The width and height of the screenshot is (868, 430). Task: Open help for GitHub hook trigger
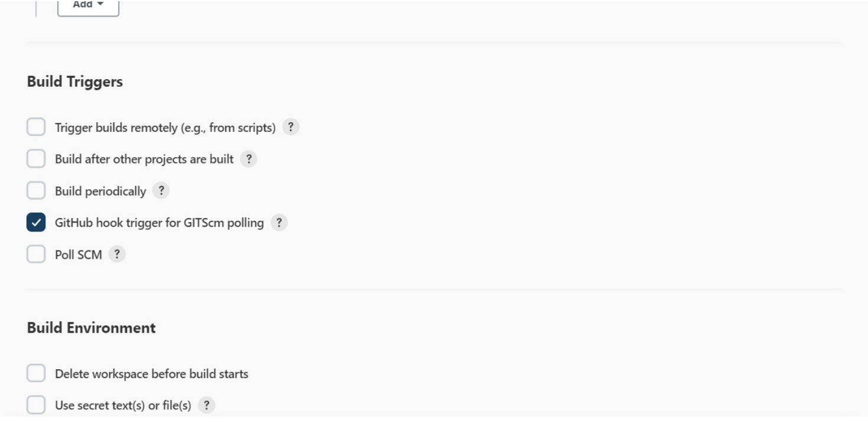(279, 223)
